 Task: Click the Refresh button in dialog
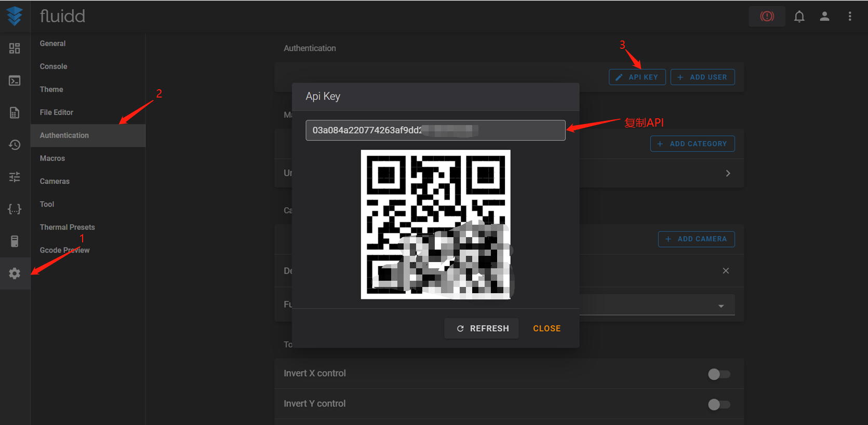[x=482, y=328]
